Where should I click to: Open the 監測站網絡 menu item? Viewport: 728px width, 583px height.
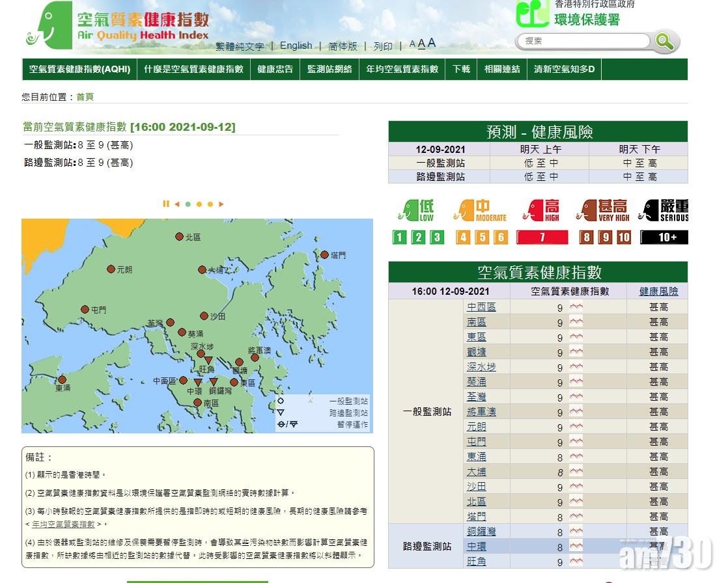(x=329, y=69)
